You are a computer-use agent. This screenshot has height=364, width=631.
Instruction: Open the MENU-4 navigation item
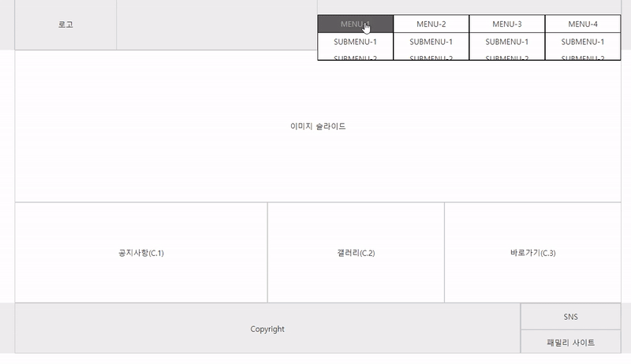583,24
